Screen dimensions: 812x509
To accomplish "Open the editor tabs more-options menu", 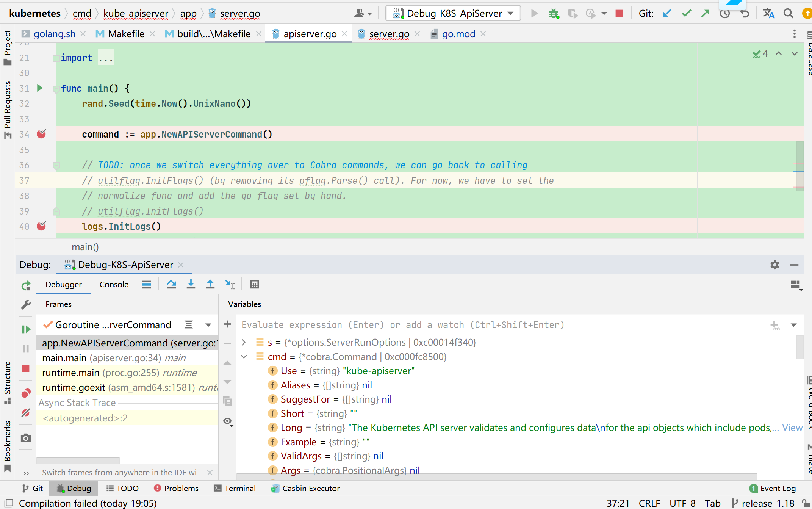I will [795, 34].
